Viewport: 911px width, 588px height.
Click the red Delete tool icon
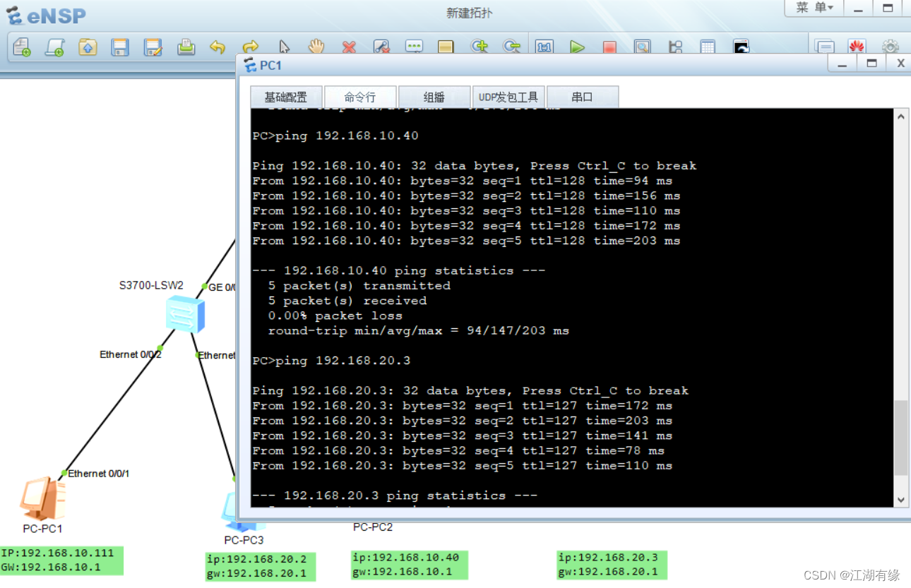tap(349, 47)
